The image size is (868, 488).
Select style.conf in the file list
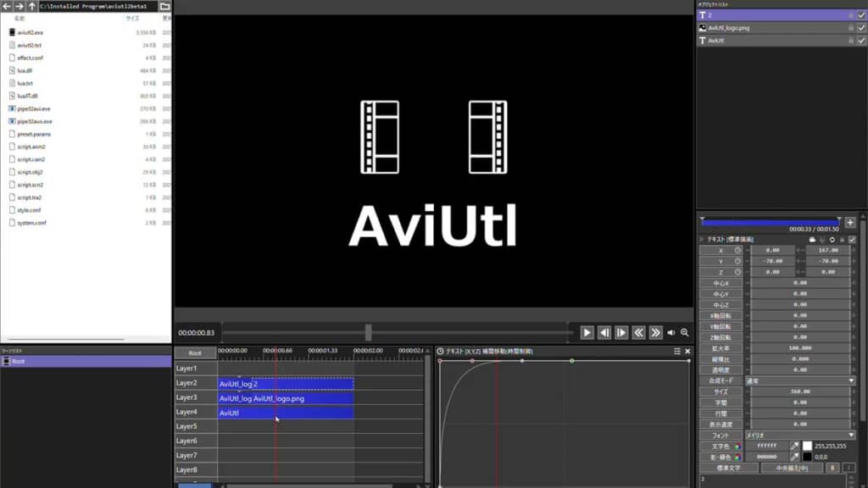pos(29,210)
